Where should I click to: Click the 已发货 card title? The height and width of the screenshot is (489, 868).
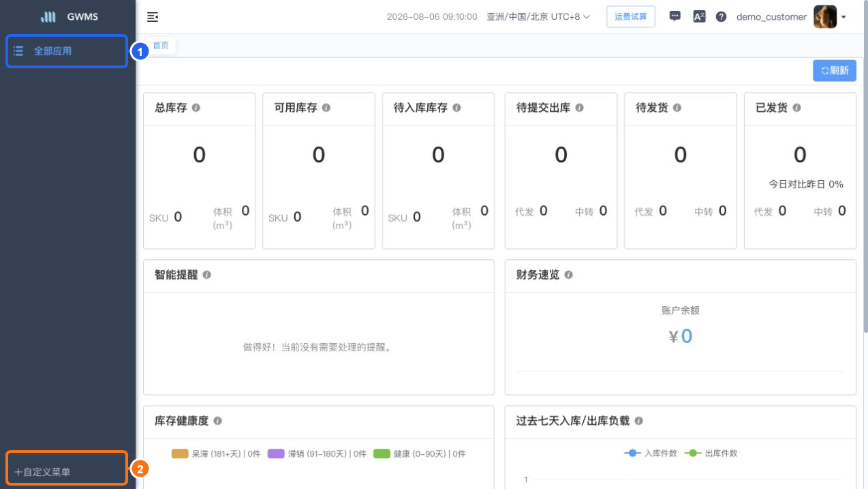(771, 108)
